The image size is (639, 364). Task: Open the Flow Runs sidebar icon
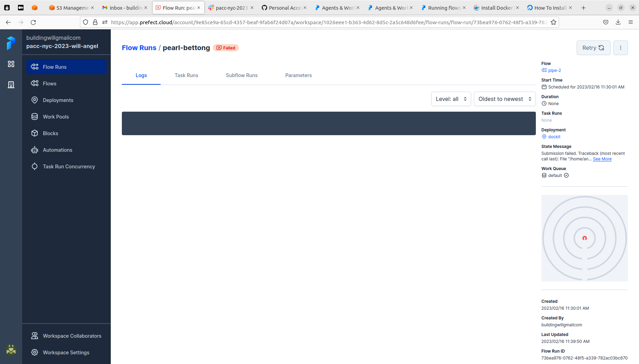pos(35,67)
